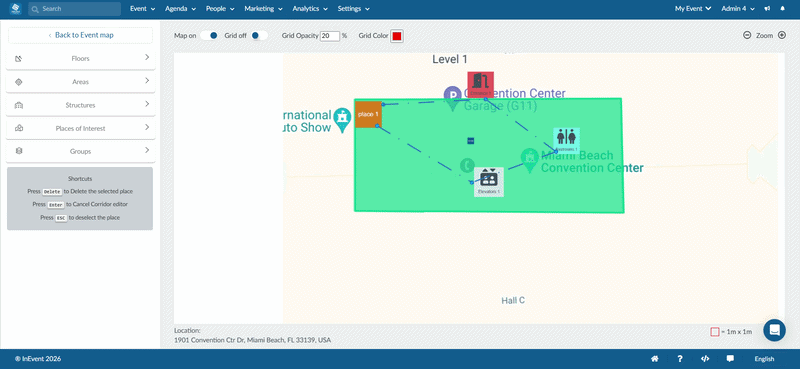Click the Structures gate icon
The image size is (800, 369).
19,105
